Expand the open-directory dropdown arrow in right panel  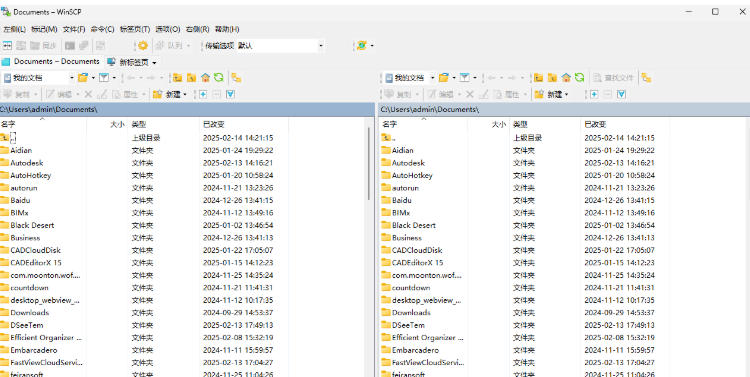click(453, 78)
